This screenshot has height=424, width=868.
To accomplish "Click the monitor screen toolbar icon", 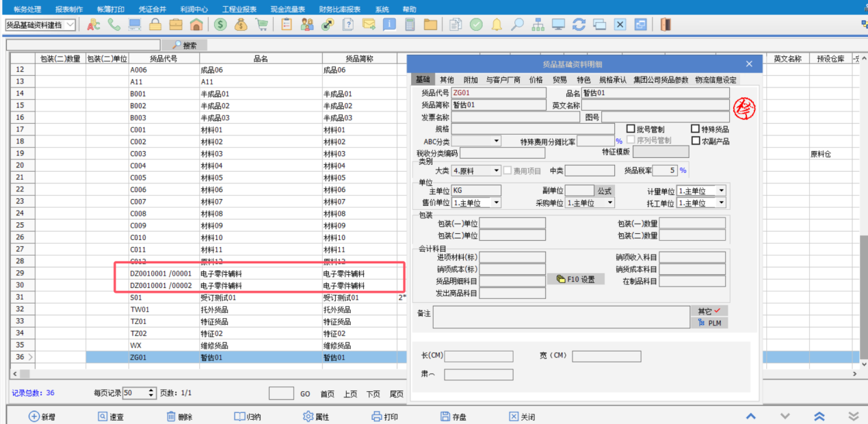I will (x=558, y=25).
